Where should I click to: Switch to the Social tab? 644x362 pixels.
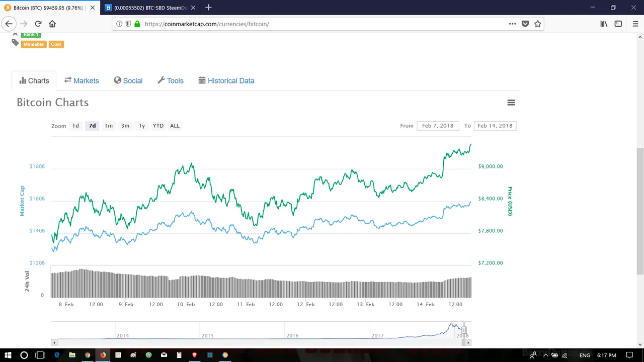coord(128,80)
